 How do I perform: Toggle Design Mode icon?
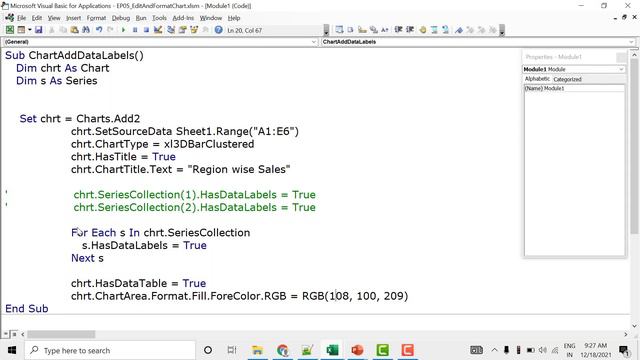[158, 30]
